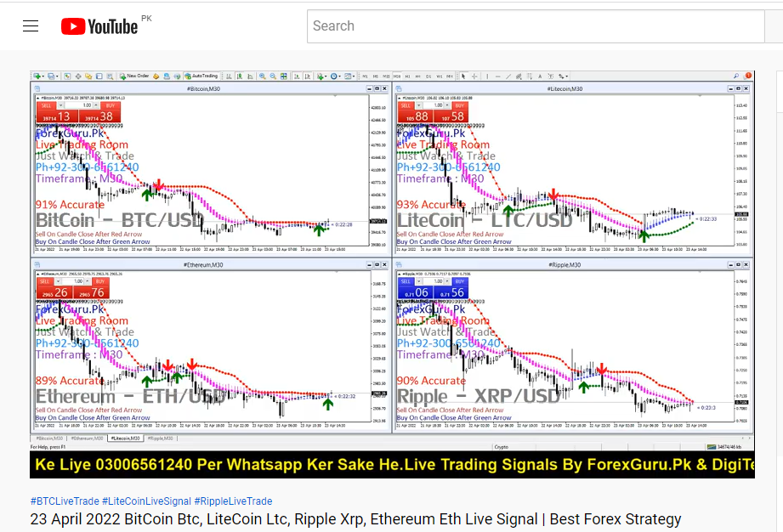Select the trendline drawing tool
The height and width of the screenshot is (532, 783).
point(508,76)
